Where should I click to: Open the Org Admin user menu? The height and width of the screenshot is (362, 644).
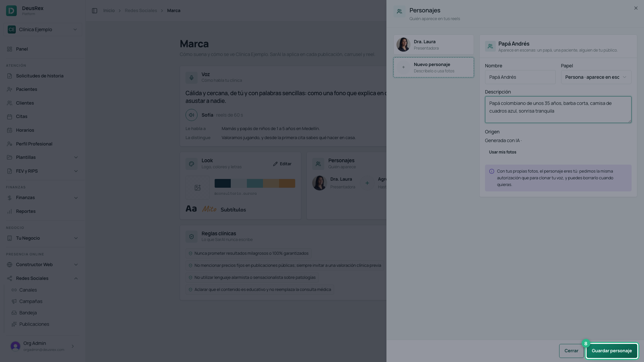click(x=43, y=346)
